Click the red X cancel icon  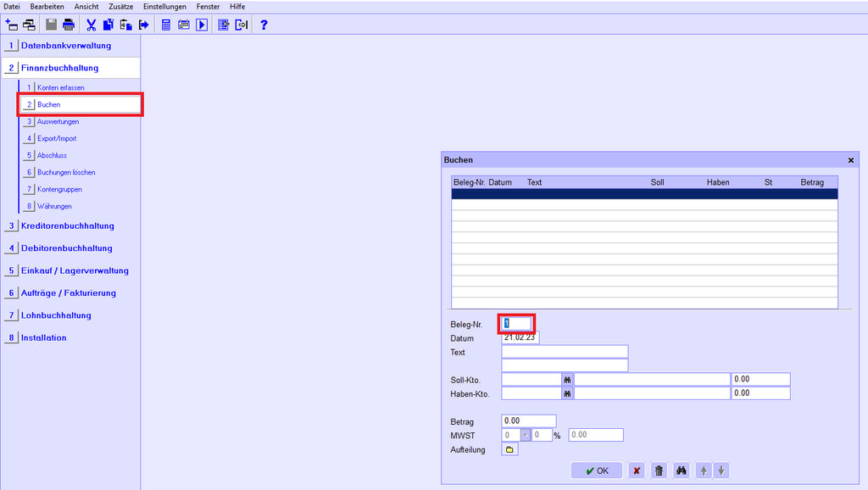pos(637,471)
